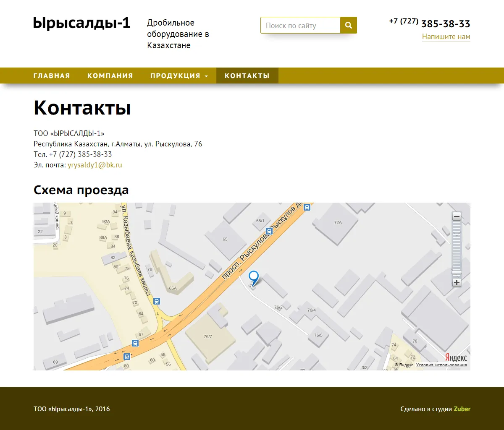Zoom out the map with minus button
Image resolution: width=504 pixels, height=430 pixels.
pyautogui.click(x=457, y=216)
